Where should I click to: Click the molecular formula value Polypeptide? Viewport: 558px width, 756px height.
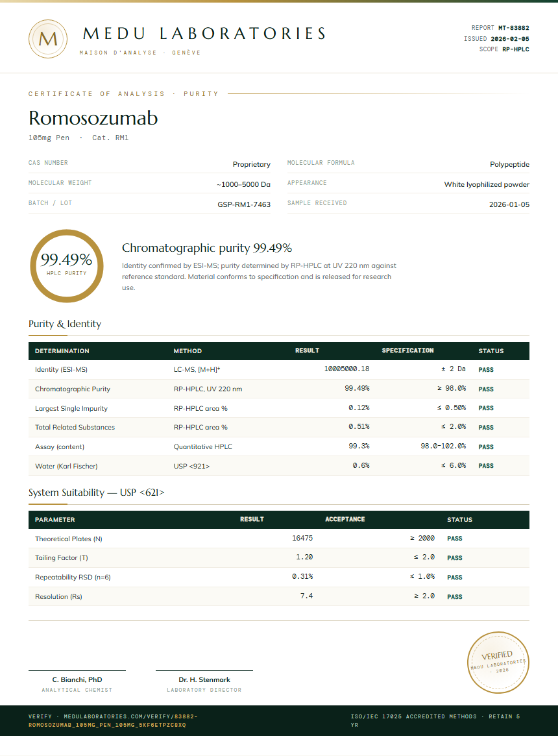tap(510, 164)
